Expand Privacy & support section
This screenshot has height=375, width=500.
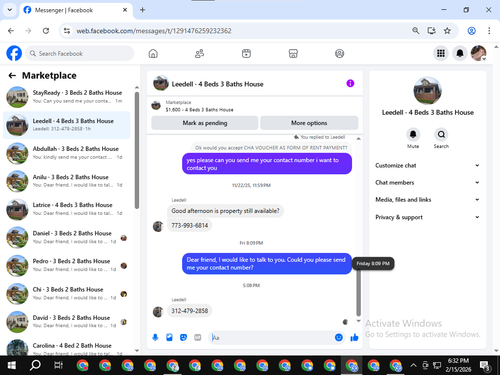[x=427, y=217]
